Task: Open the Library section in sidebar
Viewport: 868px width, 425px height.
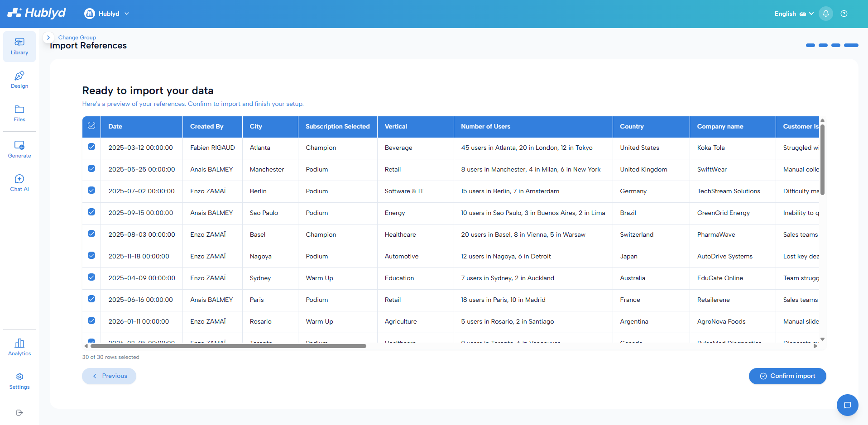Action: [x=19, y=47]
